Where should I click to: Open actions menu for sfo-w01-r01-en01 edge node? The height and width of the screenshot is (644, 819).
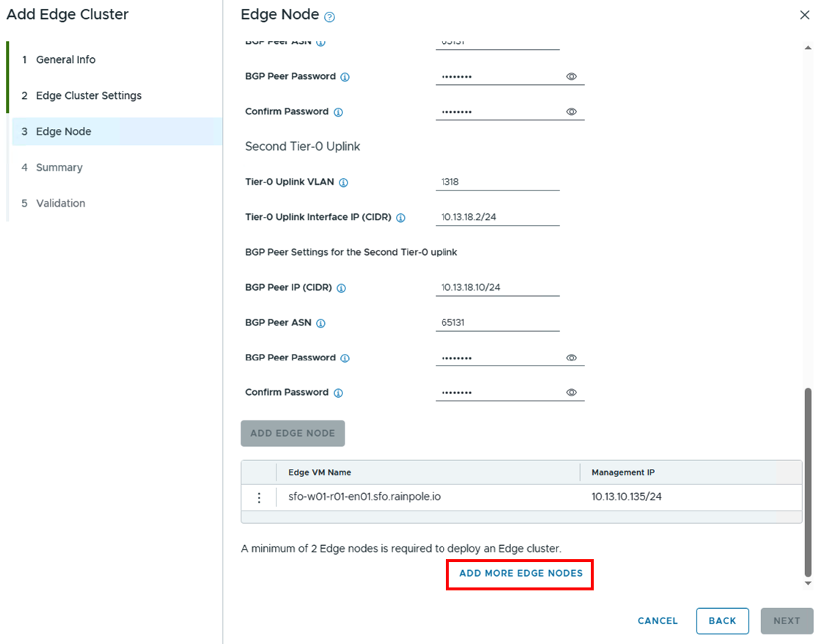pyautogui.click(x=259, y=497)
